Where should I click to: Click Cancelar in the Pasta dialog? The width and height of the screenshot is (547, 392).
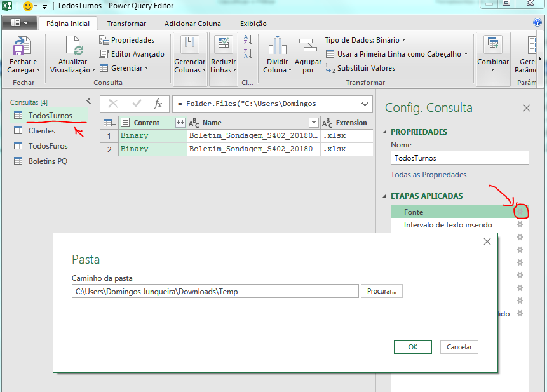pos(459,347)
